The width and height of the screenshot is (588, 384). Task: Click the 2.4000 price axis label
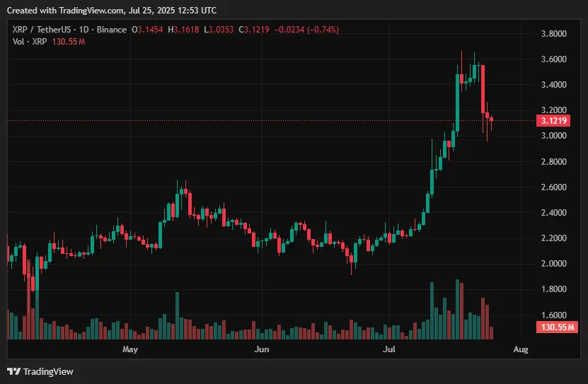coord(553,213)
